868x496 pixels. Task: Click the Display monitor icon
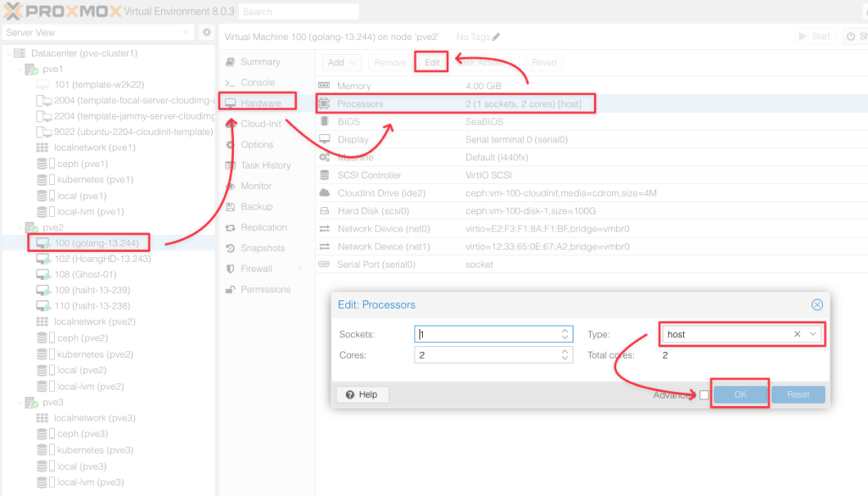(325, 139)
